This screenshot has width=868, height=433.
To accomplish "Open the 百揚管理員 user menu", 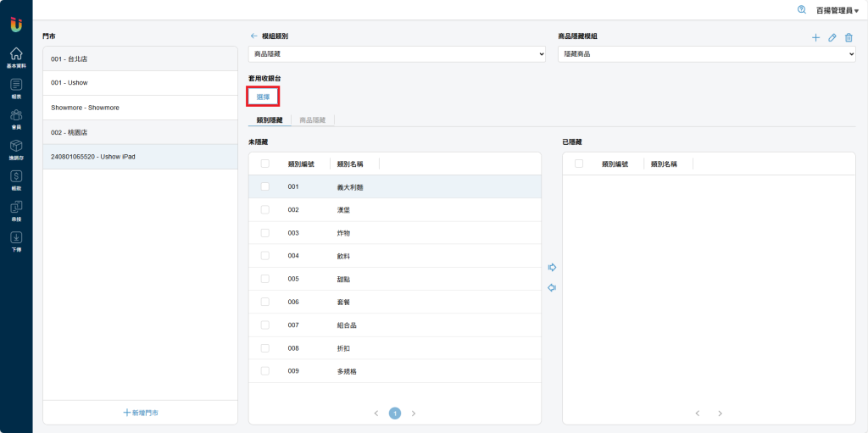I will coord(837,10).
